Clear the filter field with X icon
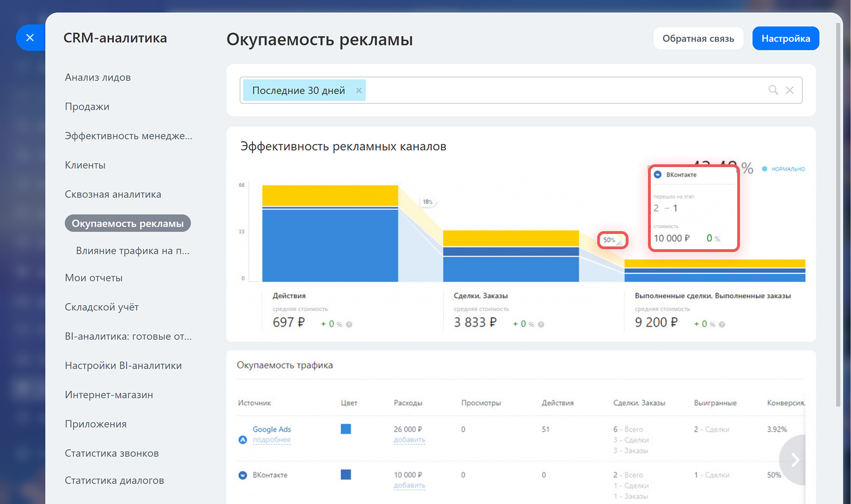This screenshot has height=504, width=851. [x=790, y=90]
